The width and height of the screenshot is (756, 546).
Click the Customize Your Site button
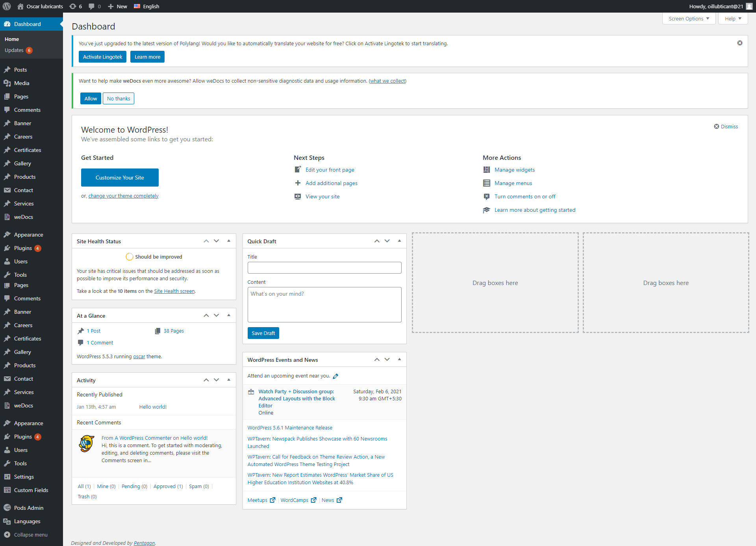(x=120, y=178)
